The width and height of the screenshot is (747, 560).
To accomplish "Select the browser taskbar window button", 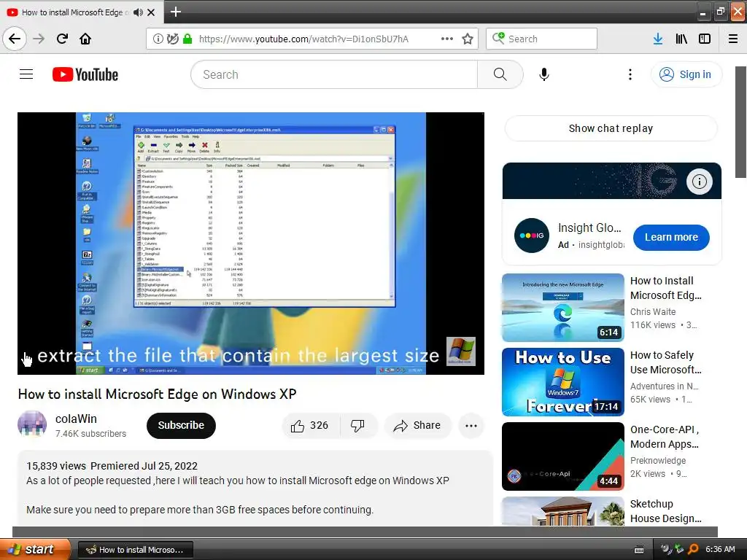I will pos(135,550).
